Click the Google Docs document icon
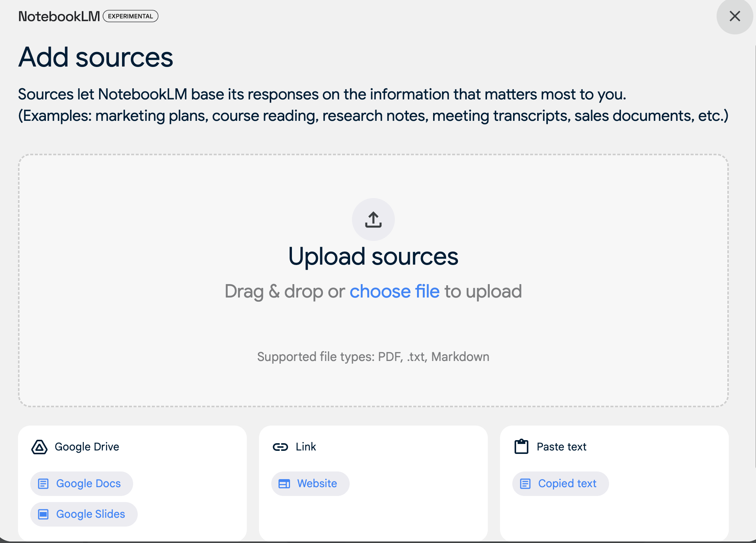Image resolution: width=756 pixels, height=543 pixels. (x=44, y=484)
